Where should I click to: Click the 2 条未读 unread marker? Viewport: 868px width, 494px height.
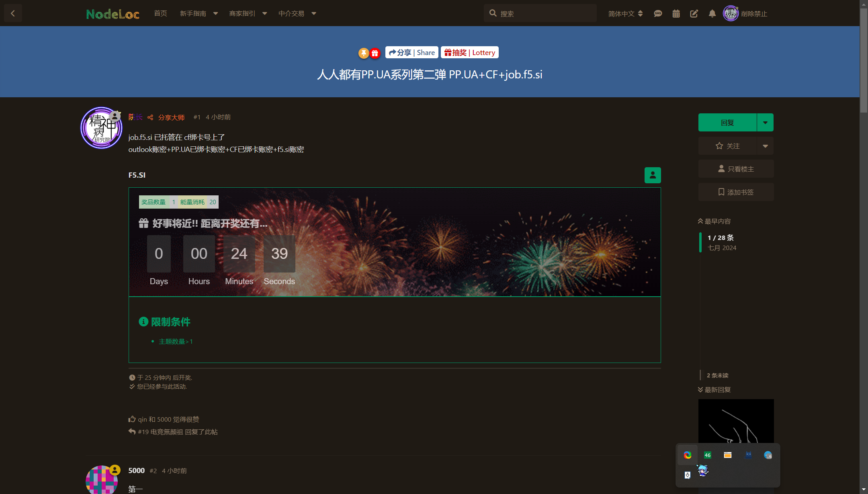click(718, 375)
